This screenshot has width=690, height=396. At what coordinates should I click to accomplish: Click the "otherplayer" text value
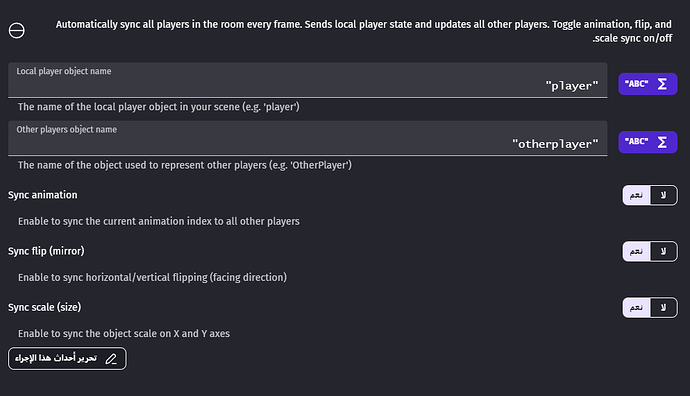(x=555, y=144)
